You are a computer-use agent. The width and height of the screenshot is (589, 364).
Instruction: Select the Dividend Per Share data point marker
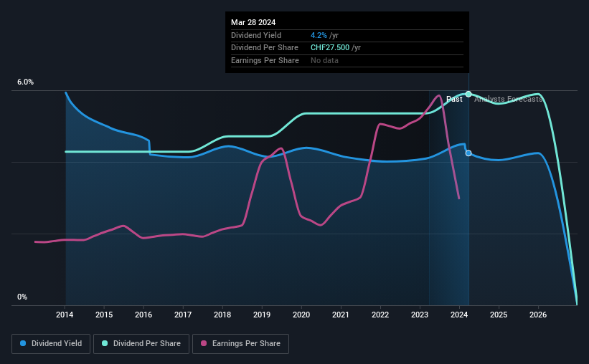coord(468,94)
